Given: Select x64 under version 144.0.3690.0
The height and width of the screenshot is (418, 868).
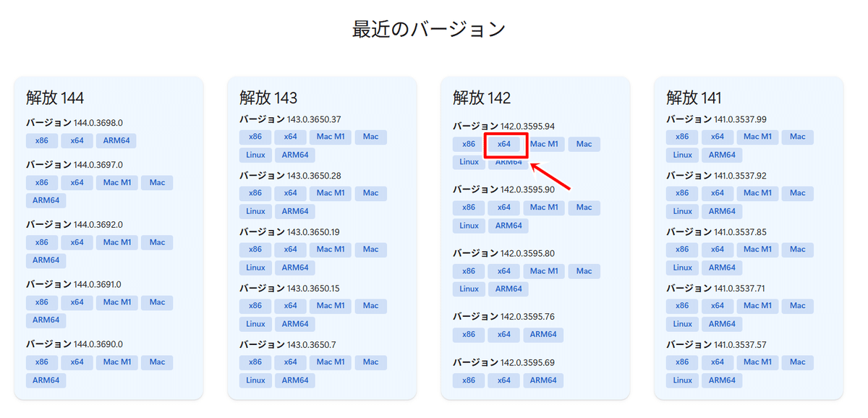Looking at the screenshot, I should coord(76,362).
